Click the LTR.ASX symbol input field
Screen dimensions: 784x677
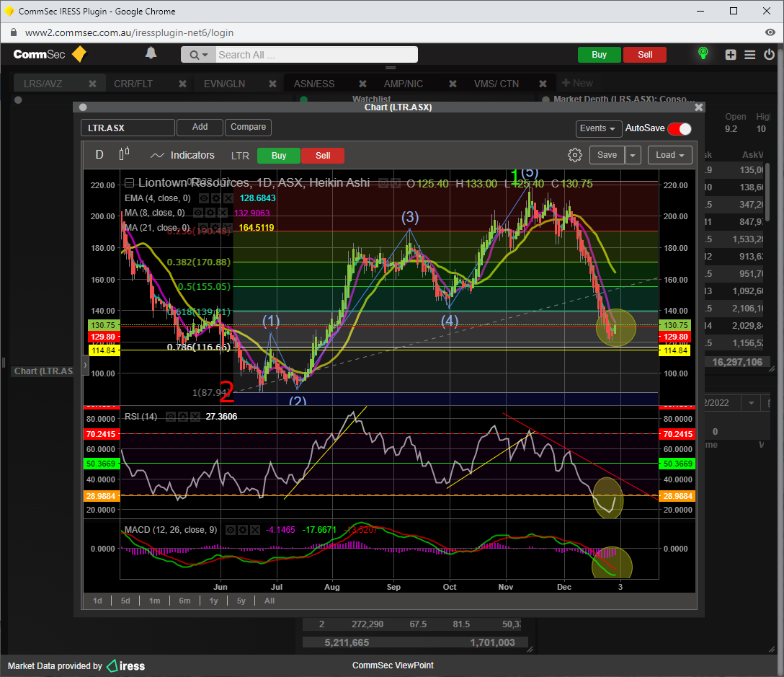[x=128, y=128]
